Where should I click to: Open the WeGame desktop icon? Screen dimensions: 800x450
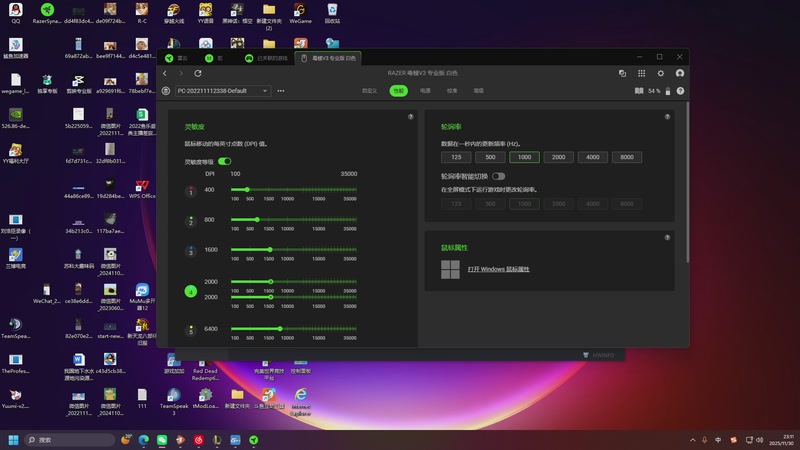coord(300,13)
